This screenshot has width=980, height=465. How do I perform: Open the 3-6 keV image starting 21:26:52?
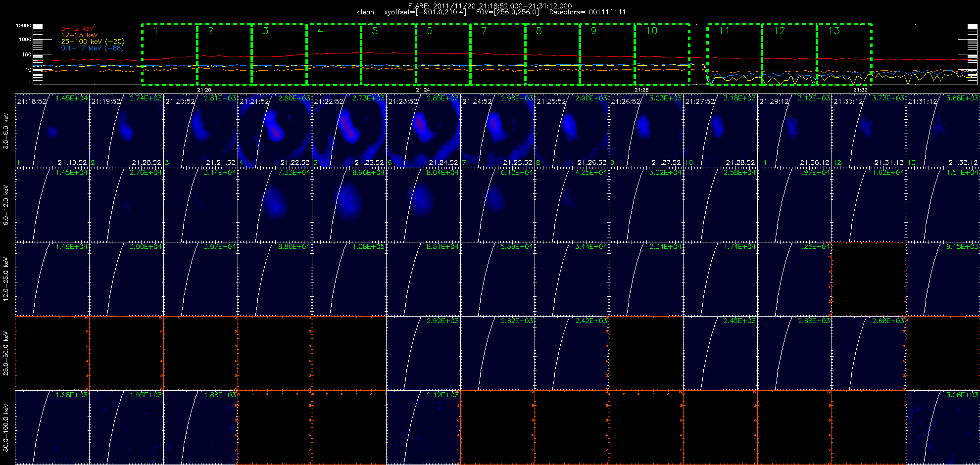[646, 131]
